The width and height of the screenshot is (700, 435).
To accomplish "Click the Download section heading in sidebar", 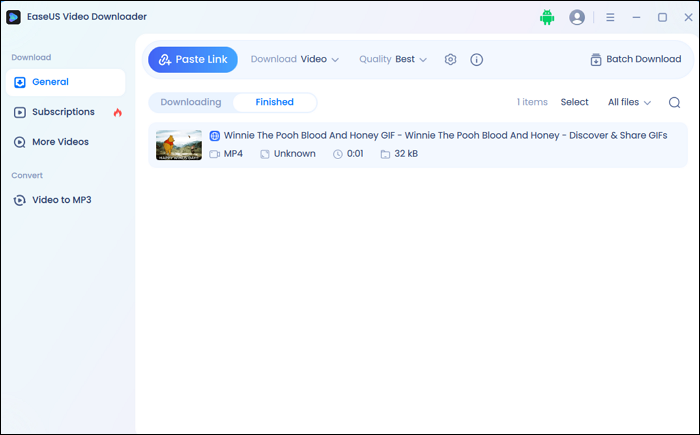I will (x=31, y=58).
